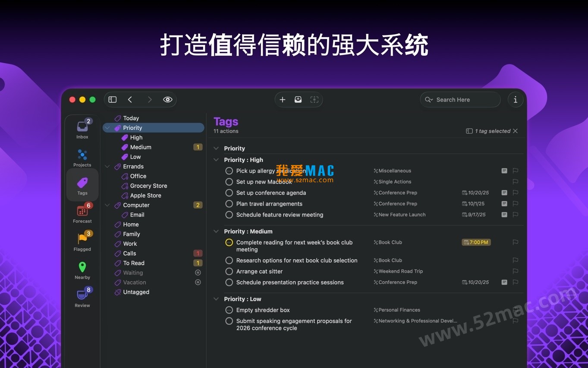This screenshot has height=368, width=588.
Task: Open the inspector with the info icon
Action: (515, 99)
